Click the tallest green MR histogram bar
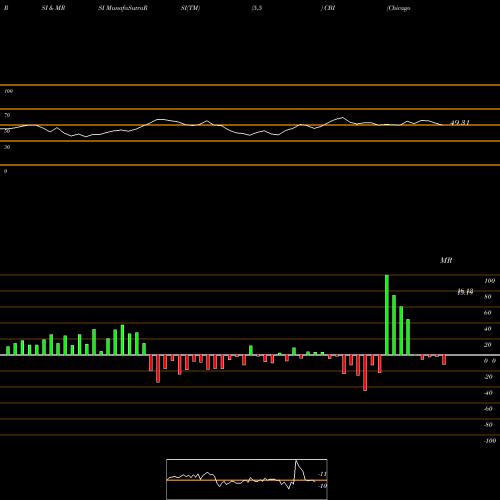The height and width of the screenshot is (500, 500). [x=387, y=315]
